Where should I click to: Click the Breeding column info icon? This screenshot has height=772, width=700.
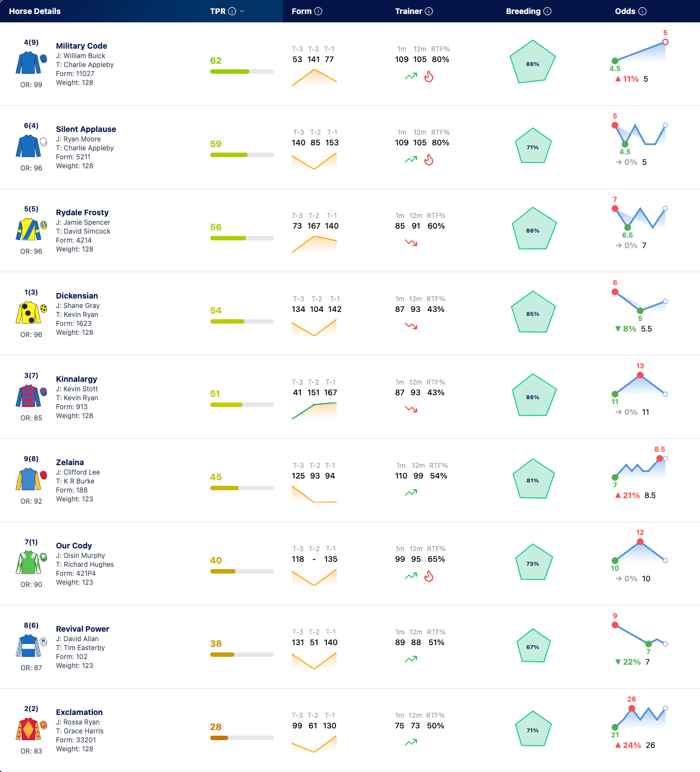click(x=547, y=11)
